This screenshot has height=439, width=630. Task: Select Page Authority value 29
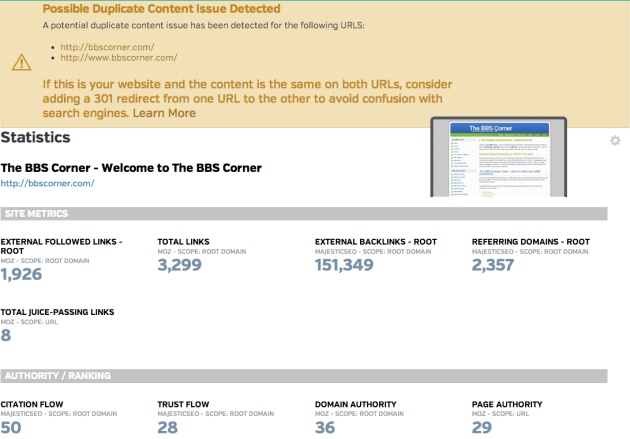coord(482,427)
